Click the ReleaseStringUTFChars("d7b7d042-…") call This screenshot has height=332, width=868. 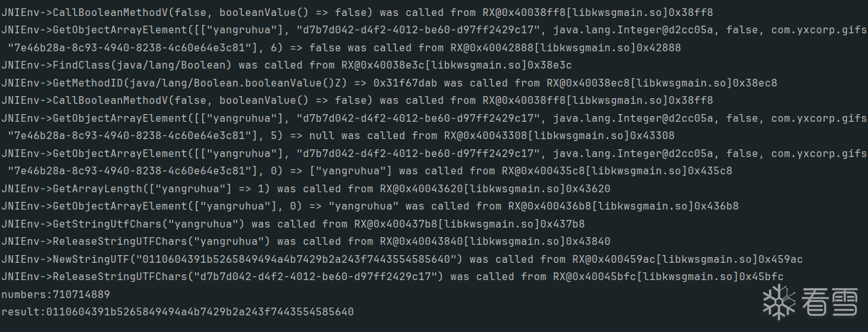pos(222,277)
